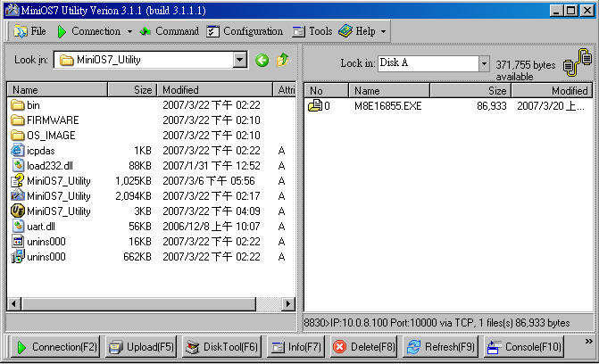Select the FIRMWARE folder icon
The width and height of the screenshot is (599, 364).
pyautogui.click(x=17, y=120)
